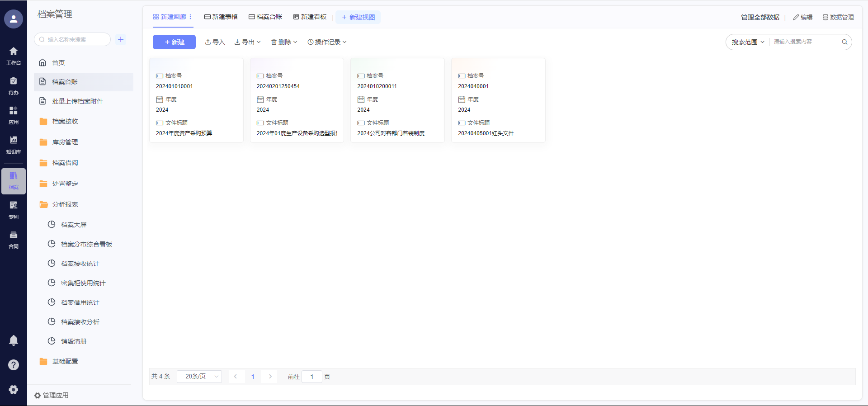Switch to the 新建表格 view tab
This screenshot has width=868, height=406.
(221, 17)
